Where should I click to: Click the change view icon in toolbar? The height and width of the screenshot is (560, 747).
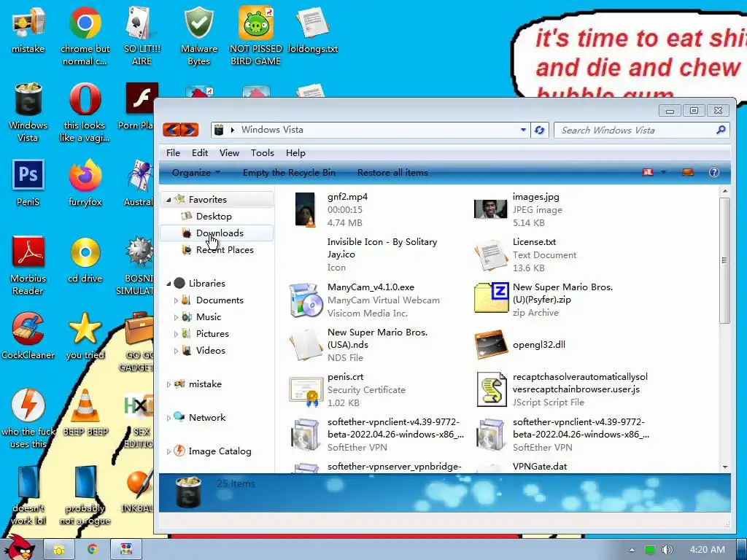pyautogui.click(x=648, y=172)
